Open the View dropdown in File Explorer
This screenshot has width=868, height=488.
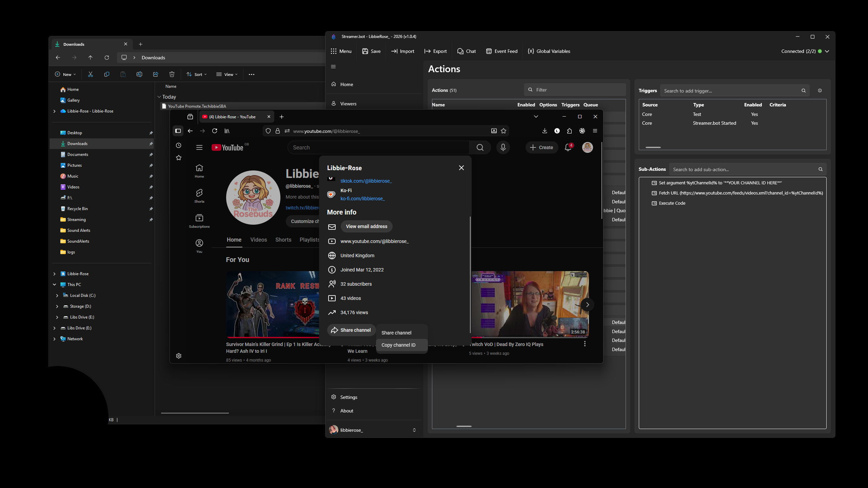pos(227,74)
